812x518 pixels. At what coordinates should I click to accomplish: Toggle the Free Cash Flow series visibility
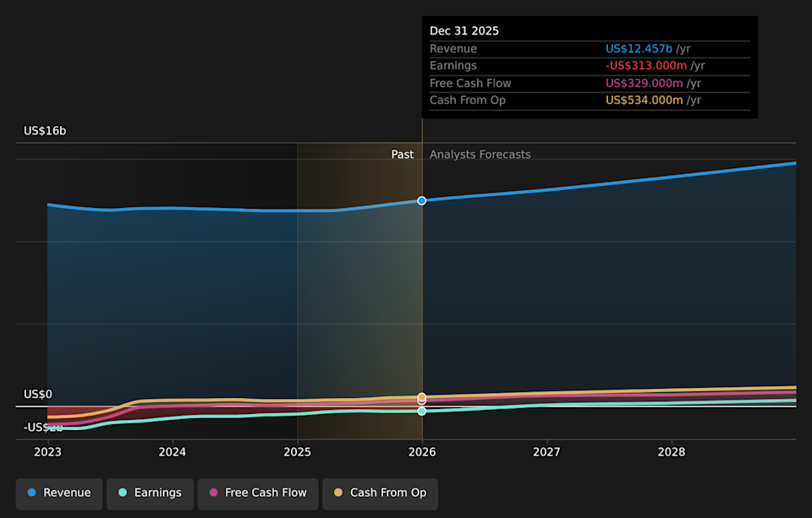click(x=257, y=492)
